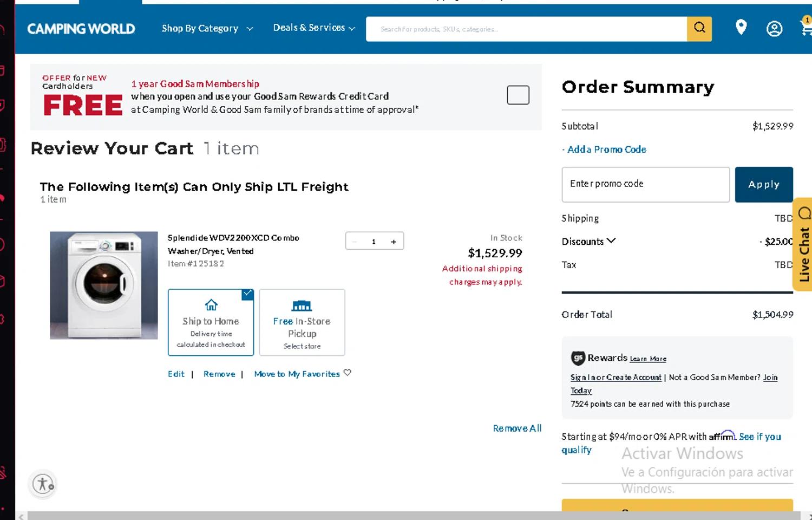
Task: Click the Item #125182 text
Action: (196, 264)
